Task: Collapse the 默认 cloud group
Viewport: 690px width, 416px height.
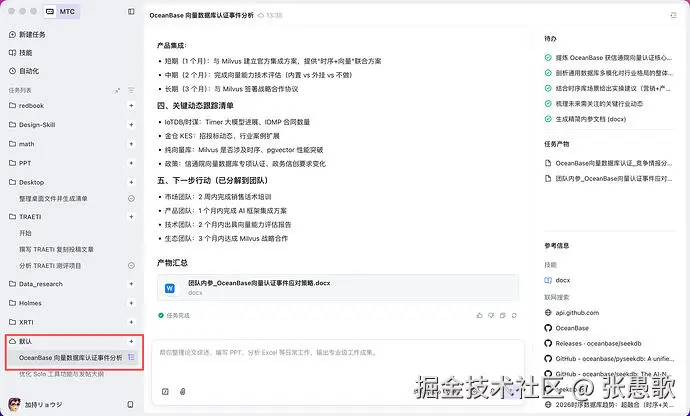Action: pos(20,341)
